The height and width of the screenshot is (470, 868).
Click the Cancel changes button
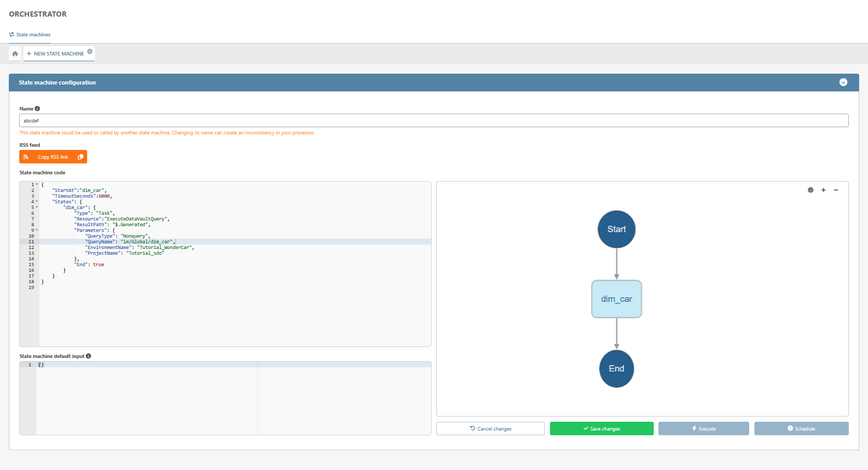coord(490,428)
